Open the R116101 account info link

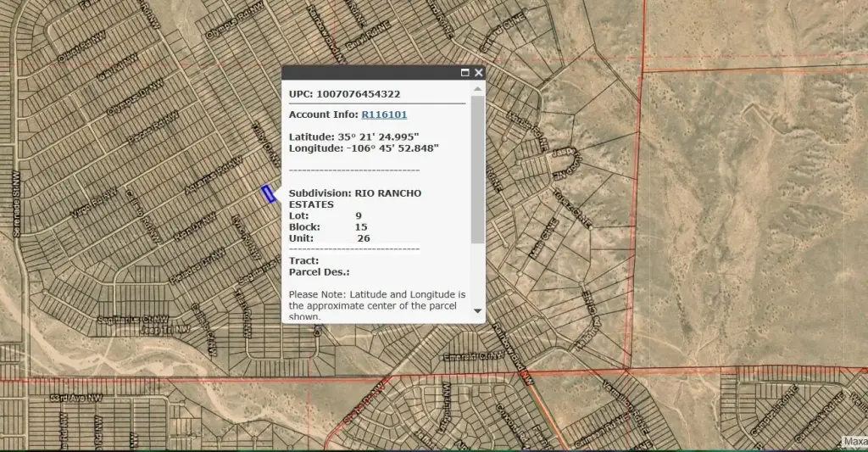(384, 114)
